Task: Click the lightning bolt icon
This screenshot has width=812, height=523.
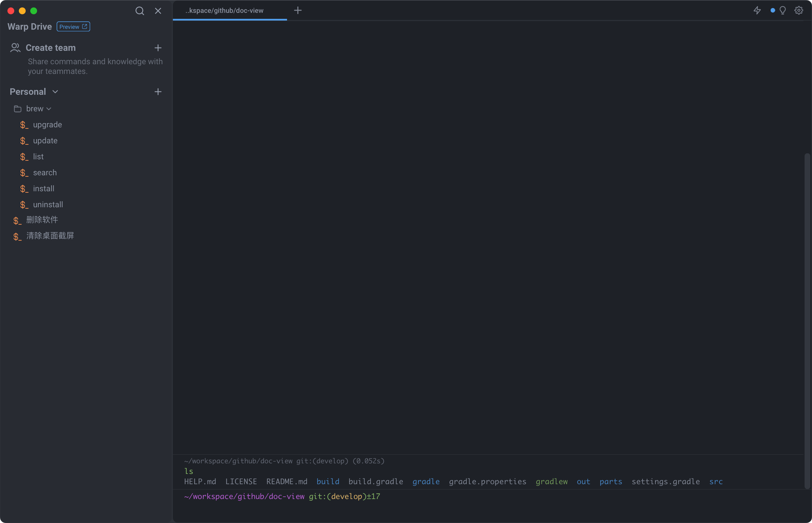Action: 757,11
